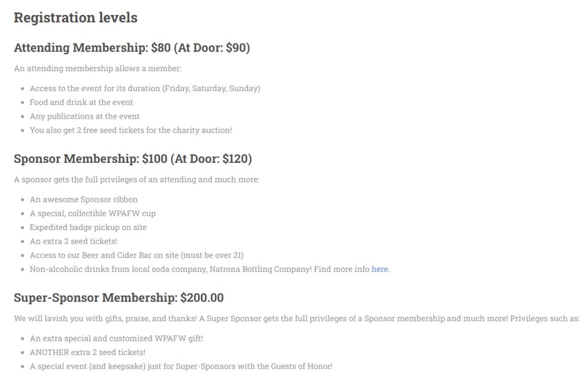This screenshot has width=588, height=378.
Task: Click the 'Expedited badge pickup on site' bullet
Action: click(88, 227)
